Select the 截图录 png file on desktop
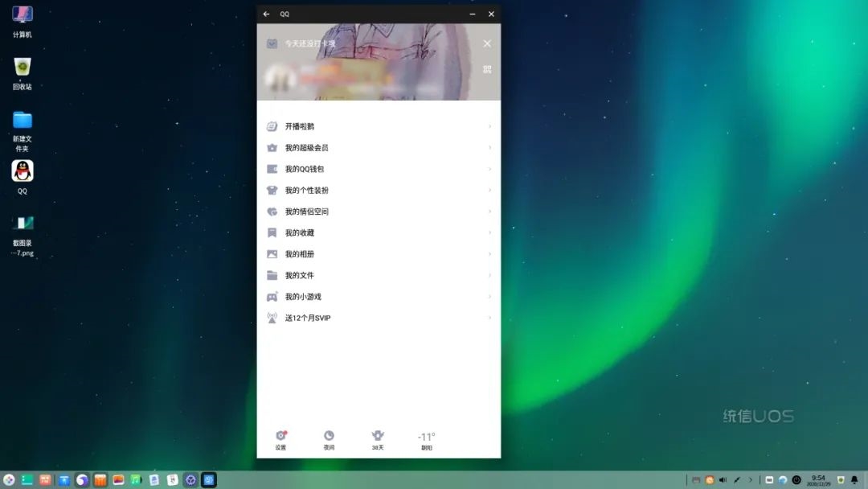 click(x=23, y=236)
